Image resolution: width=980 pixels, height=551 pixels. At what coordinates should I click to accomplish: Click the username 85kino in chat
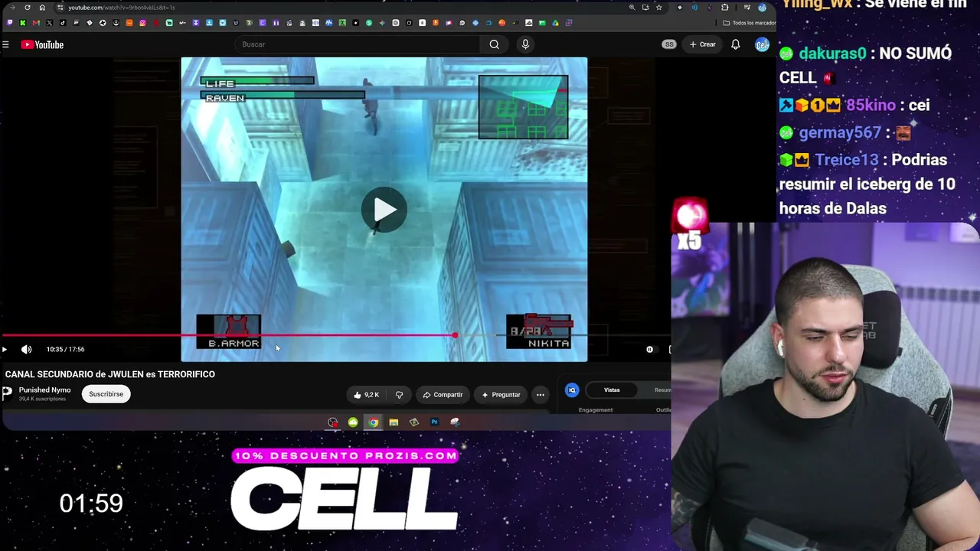(x=871, y=105)
